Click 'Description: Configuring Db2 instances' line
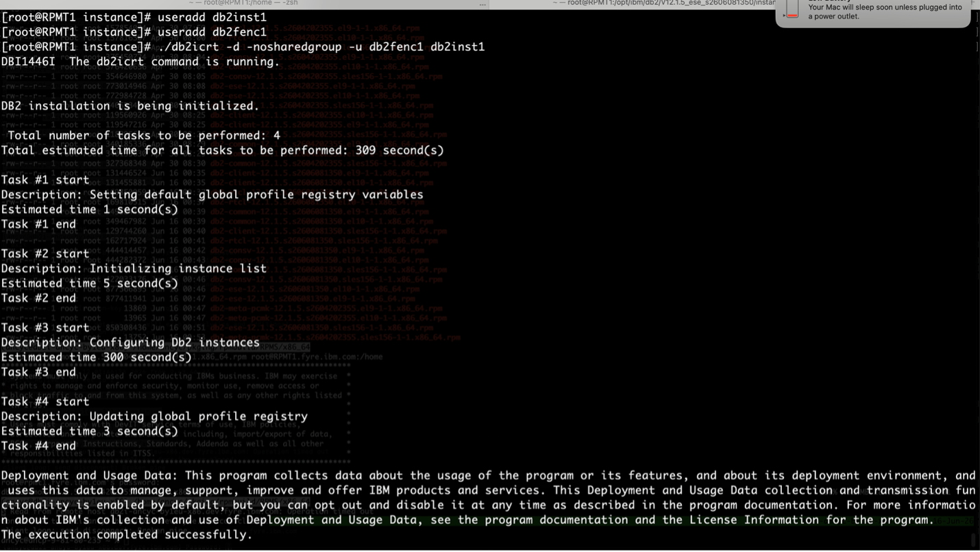This screenshot has height=552, width=980. click(130, 342)
